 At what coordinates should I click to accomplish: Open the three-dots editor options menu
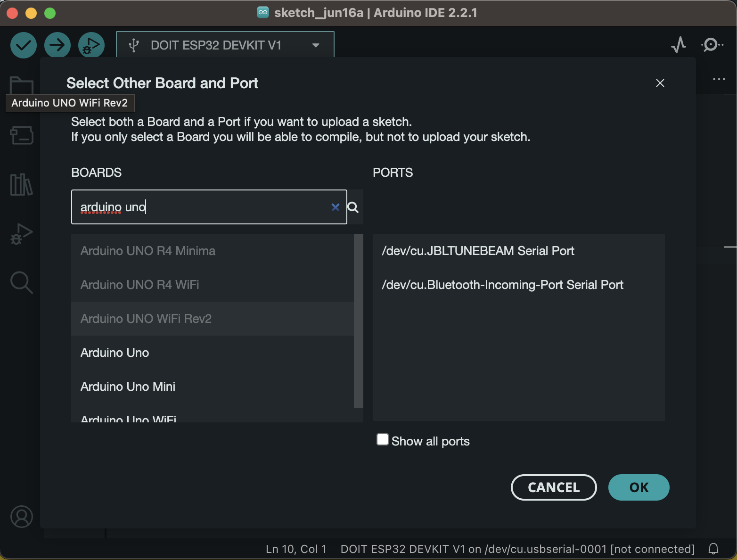(719, 79)
